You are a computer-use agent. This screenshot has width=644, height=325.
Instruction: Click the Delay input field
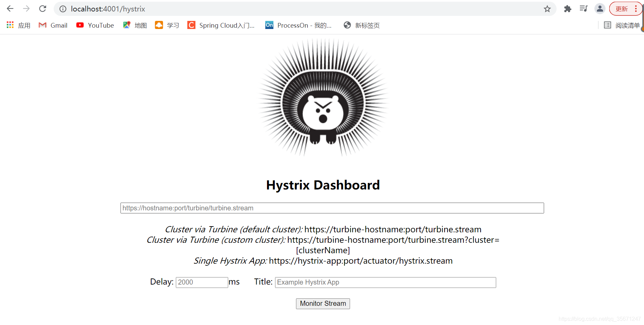point(202,282)
